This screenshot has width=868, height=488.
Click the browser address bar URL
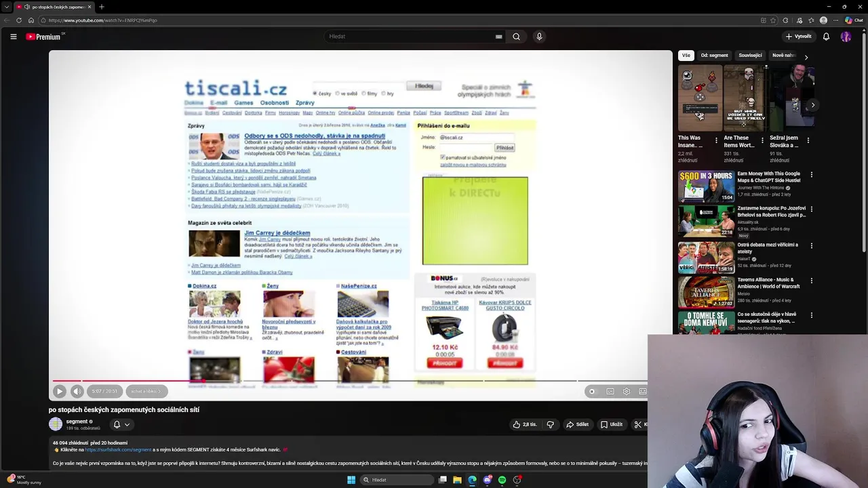tap(103, 20)
